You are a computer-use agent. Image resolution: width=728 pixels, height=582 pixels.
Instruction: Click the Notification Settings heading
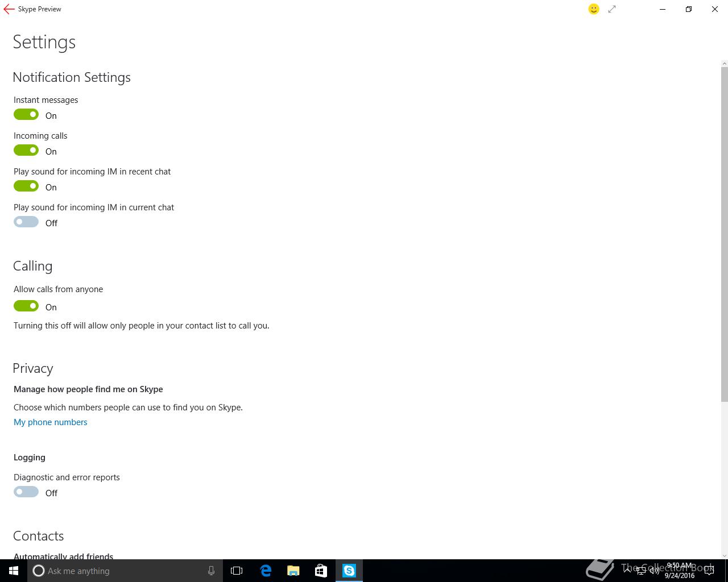(72, 77)
